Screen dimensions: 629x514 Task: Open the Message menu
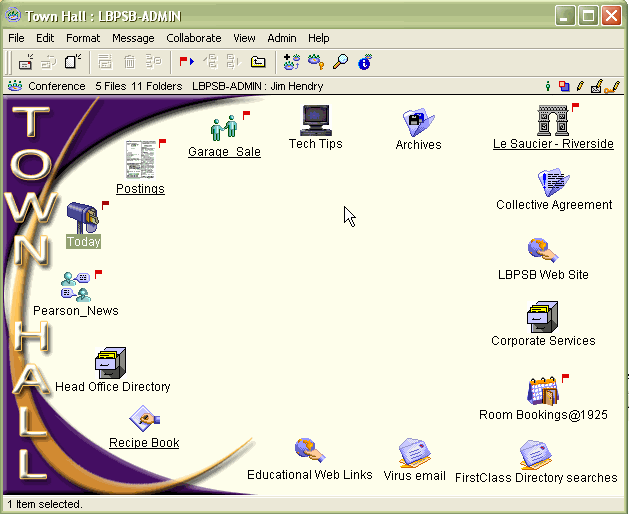pos(133,38)
